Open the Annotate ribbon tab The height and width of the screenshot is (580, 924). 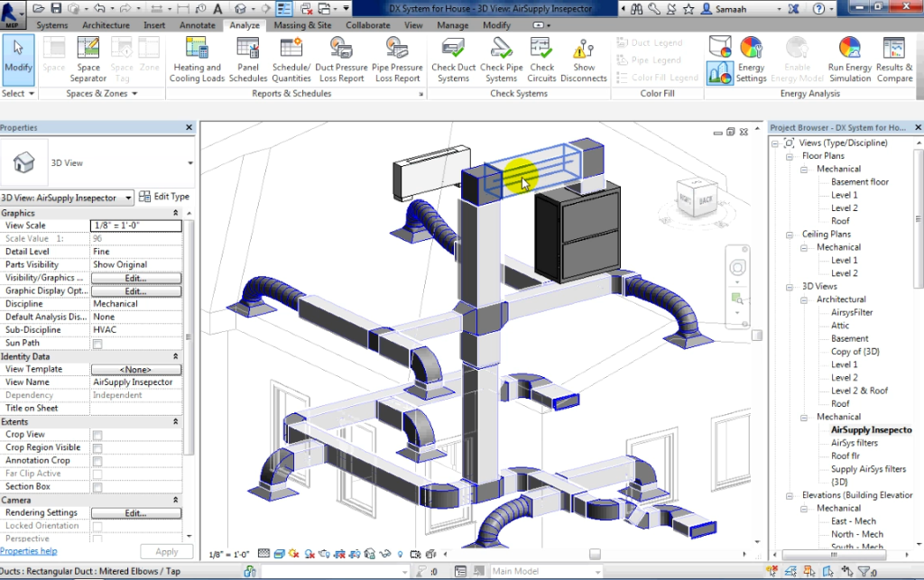pyautogui.click(x=198, y=25)
